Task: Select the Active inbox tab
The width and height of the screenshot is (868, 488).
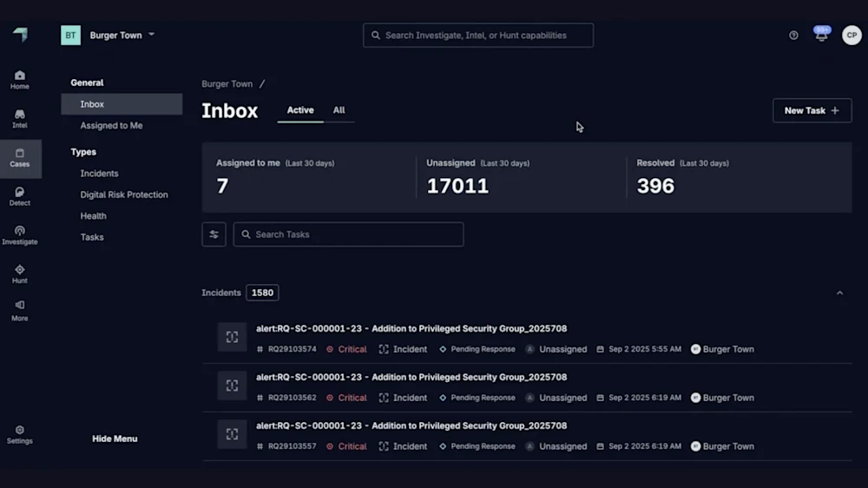Action: [x=300, y=110]
